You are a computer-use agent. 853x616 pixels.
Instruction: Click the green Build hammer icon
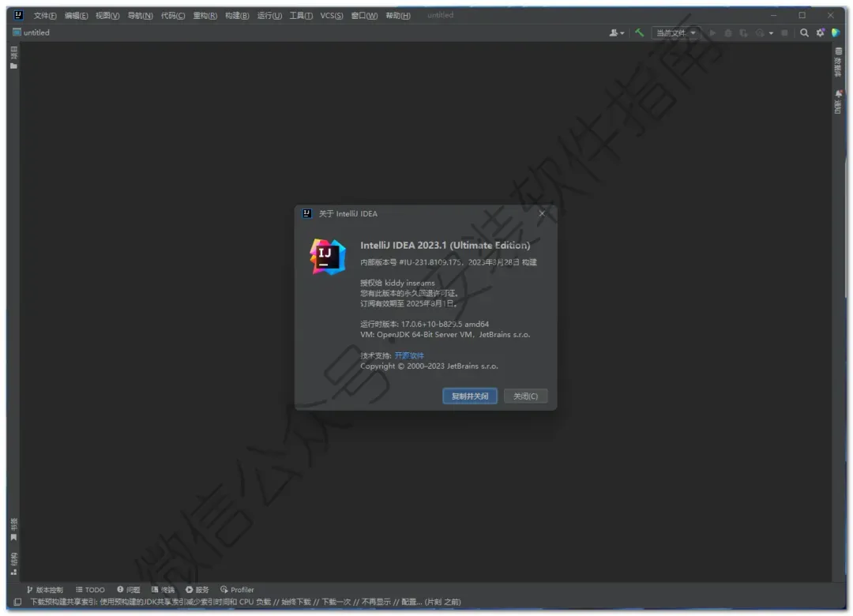coord(639,32)
